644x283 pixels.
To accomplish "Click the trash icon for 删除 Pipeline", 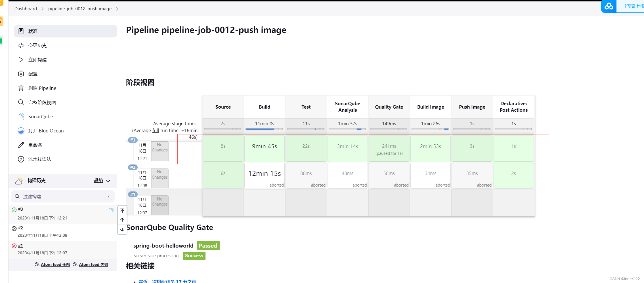I will pos(21,88).
